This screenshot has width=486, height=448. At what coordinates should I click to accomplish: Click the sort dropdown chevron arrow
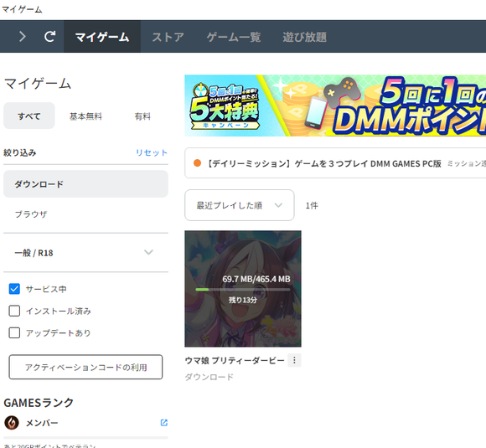(278, 205)
